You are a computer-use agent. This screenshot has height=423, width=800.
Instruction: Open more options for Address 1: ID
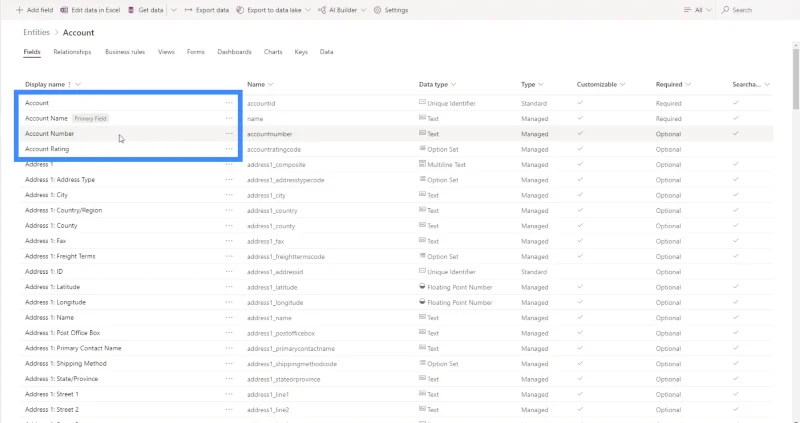coord(229,271)
